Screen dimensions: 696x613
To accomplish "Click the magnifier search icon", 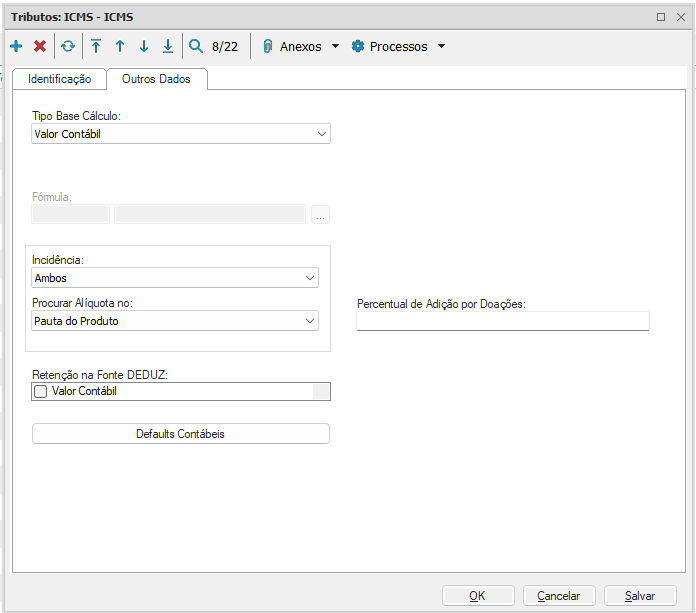I will [x=196, y=46].
